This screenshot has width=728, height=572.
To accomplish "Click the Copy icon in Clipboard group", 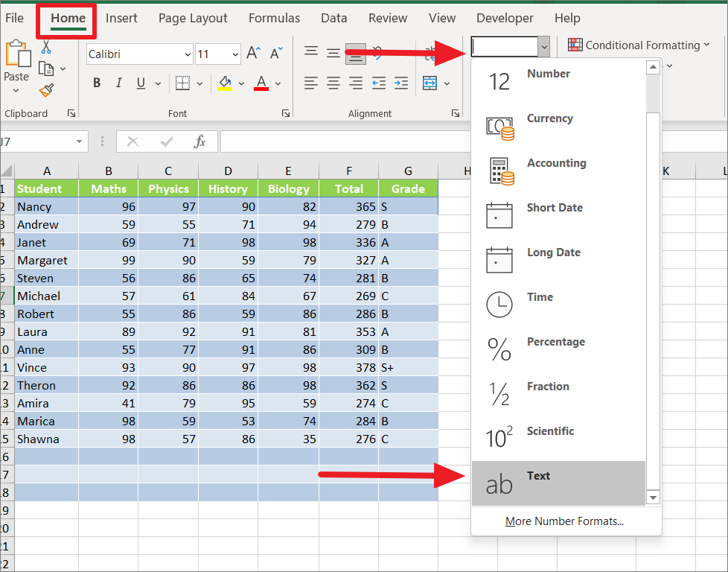I will point(46,67).
